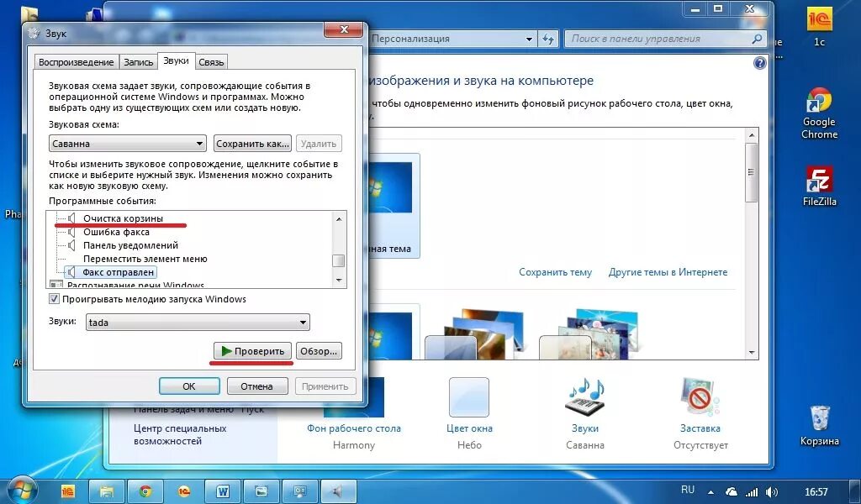
Task: Open the Windows Start button
Action: pos(21,490)
